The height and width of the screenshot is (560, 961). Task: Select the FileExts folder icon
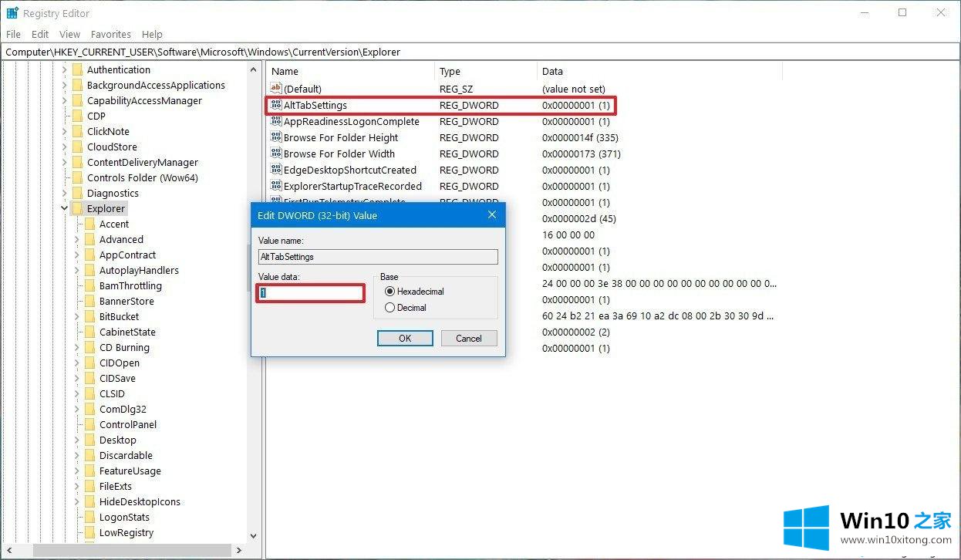(89, 486)
